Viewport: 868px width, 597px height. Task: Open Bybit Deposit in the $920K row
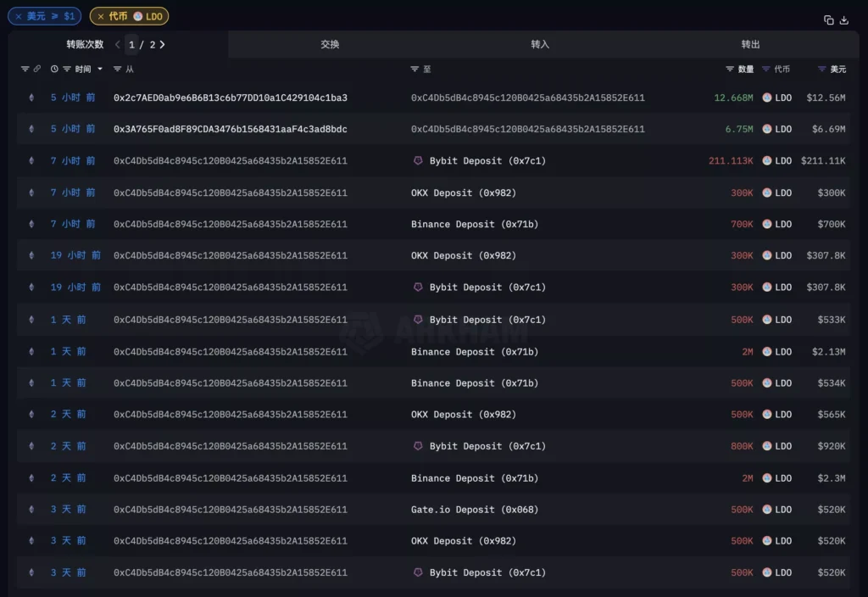click(x=487, y=446)
